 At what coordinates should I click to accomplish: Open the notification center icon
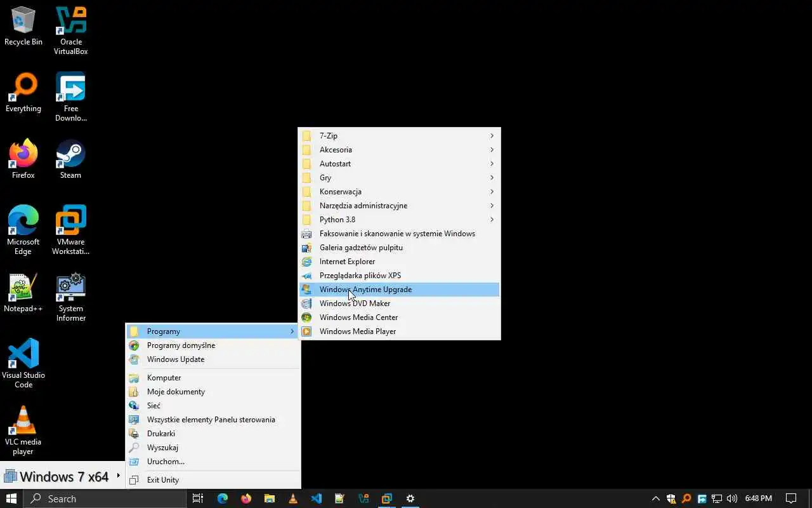pos(791,498)
